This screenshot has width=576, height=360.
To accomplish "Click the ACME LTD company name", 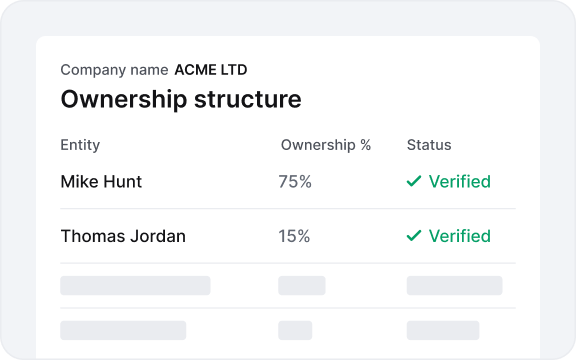I will pyautogui.click(x=211, y=70).
